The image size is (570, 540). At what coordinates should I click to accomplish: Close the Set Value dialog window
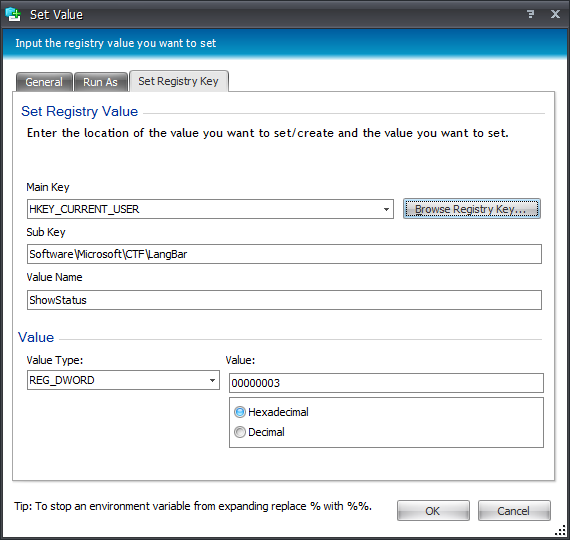pyautogui.click(x=555, y=14)
